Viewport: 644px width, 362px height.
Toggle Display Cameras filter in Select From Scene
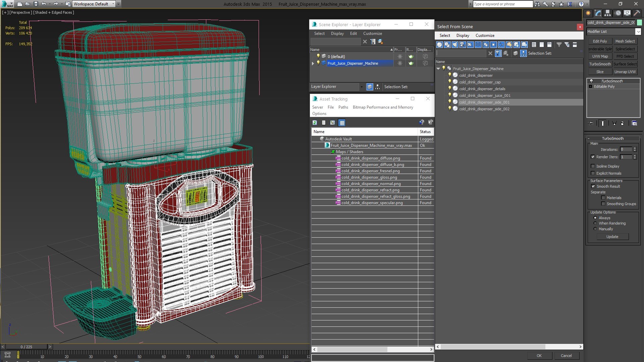[463, 45]
